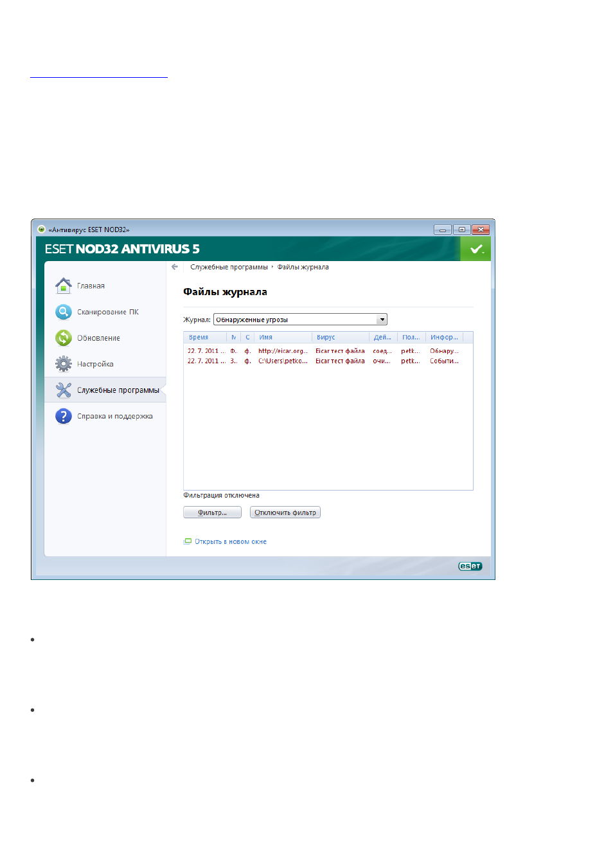The image size is (613, 868).
Task: Minimize the ESET NOD32 window
Action: click(443, 230)
